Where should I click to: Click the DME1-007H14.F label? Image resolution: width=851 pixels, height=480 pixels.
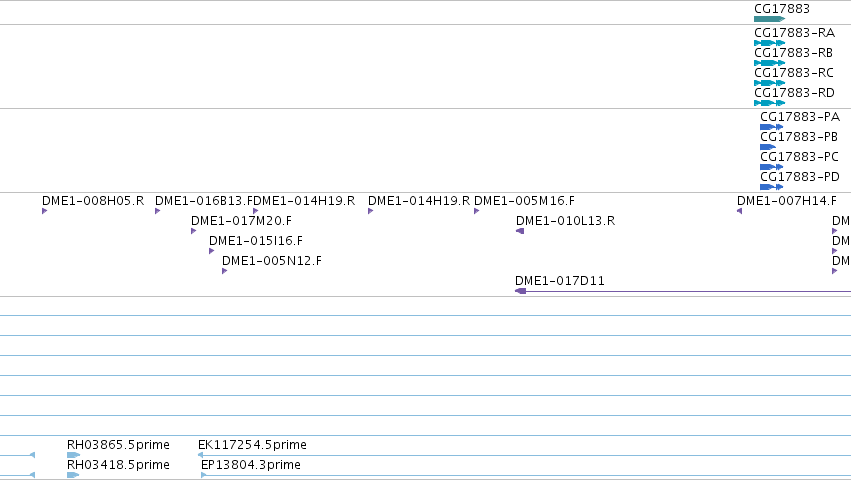pyautogui.click(x=786, y=201)
